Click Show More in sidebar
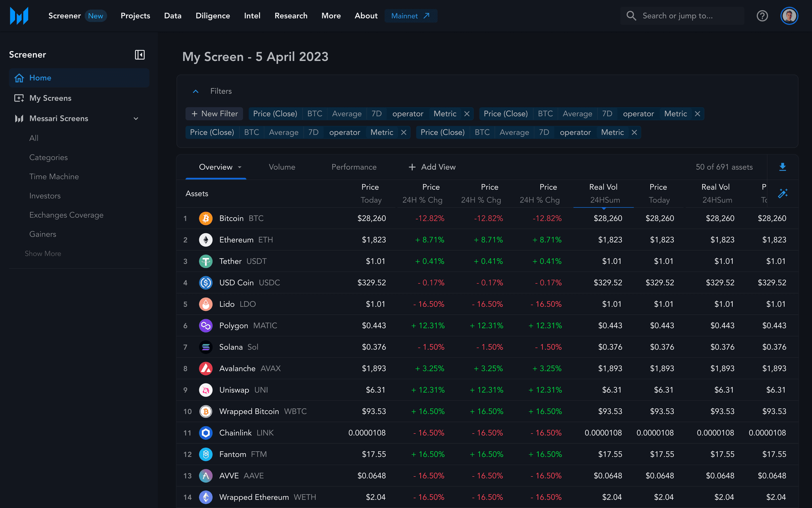Screen dimensions: 812x508 [43, 254]
